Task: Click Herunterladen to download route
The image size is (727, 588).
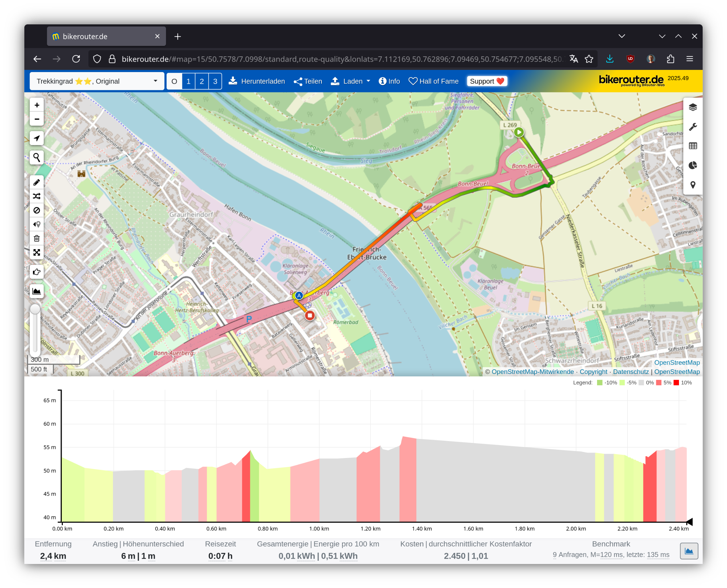Action: click(x=257, y=81)
